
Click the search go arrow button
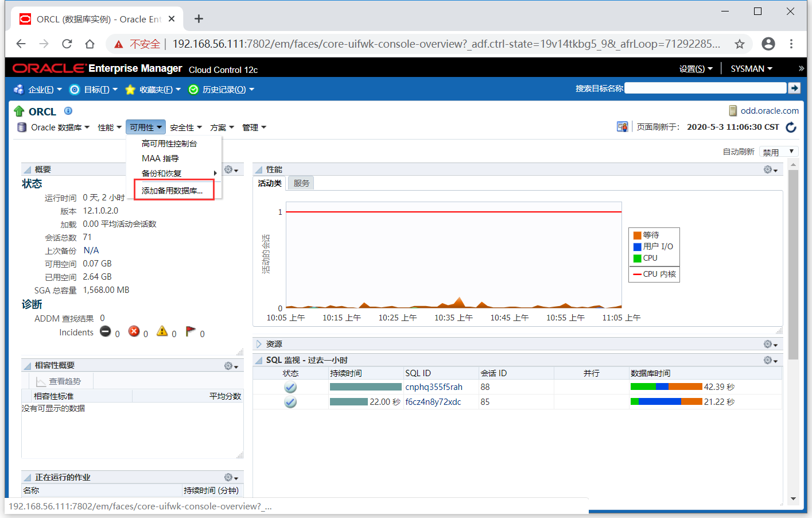point(794,88)
